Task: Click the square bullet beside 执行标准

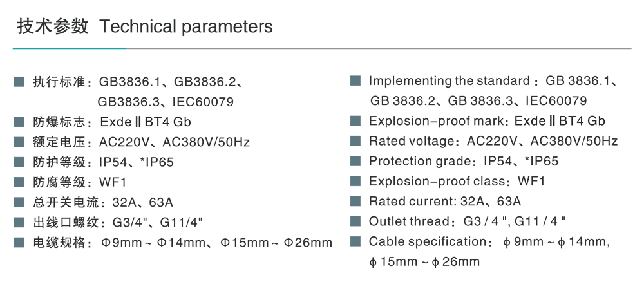Action: (x=19, y=82)
